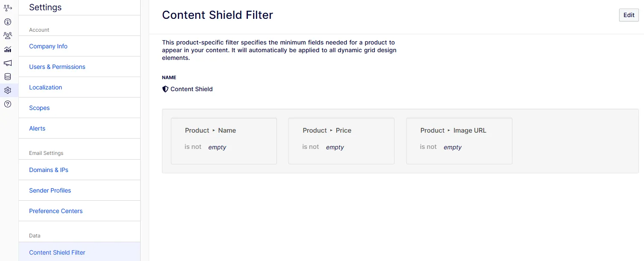Click the Edit button
644x261 pixels.
point(629,15)
